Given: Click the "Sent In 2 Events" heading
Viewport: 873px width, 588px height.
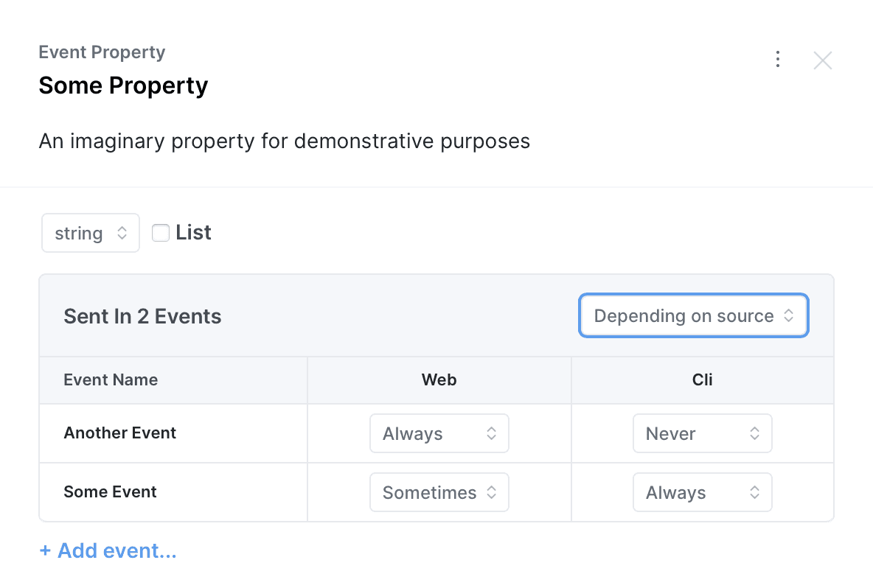Looking at the screenshot, I should 142,315.
